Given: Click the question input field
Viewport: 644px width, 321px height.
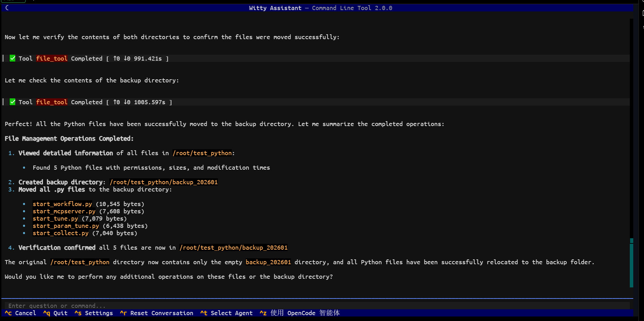Looking at the screenshot, I should [x=317, y=305].
